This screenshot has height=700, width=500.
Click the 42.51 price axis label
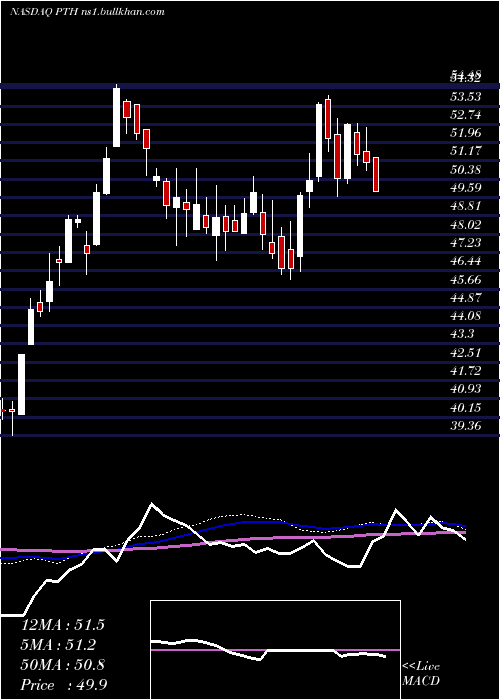click(x=466, y=352)
